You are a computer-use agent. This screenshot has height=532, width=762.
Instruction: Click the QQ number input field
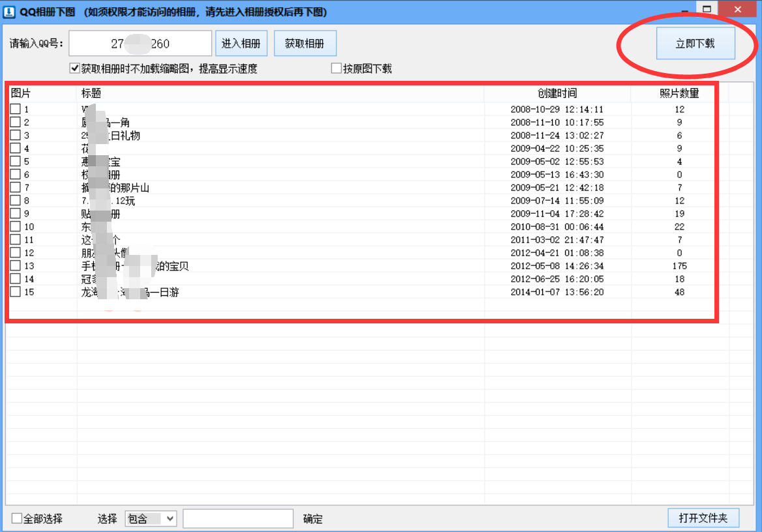tap(140, 44)
